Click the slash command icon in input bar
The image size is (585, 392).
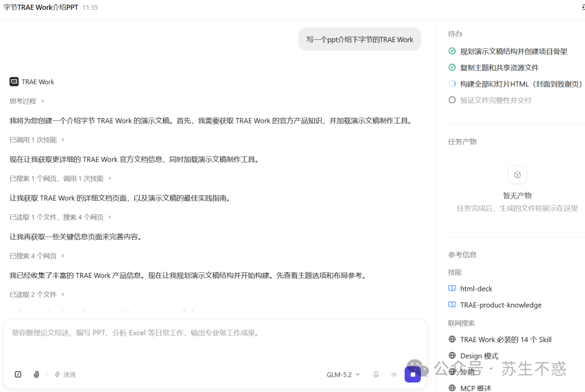click(18, 375)
